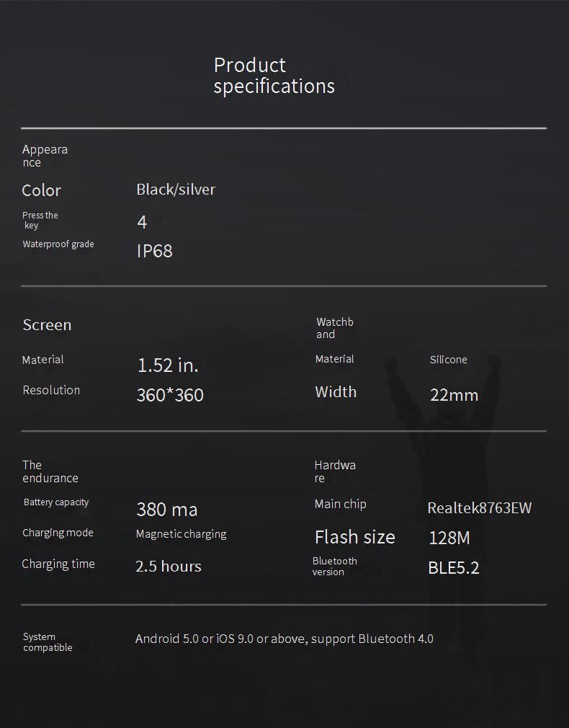
Task: Click the 380 ma battery capacity value
Action: pos(166,510)
